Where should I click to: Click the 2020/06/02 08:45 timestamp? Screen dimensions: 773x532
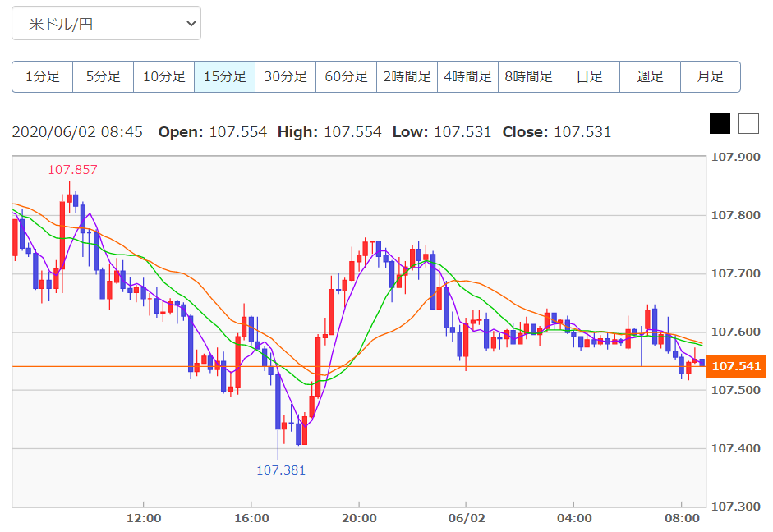pyautogui.click(x=77, y=132)
